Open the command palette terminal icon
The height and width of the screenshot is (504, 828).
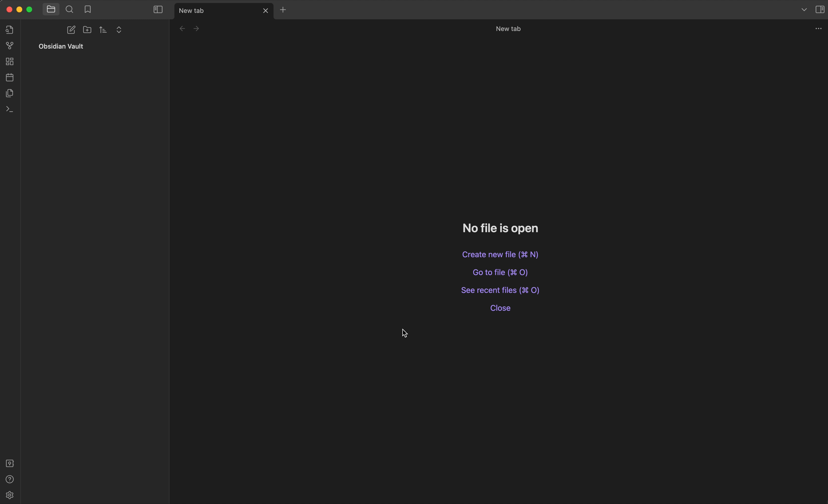pyautogui.click(x=9, y=109)
